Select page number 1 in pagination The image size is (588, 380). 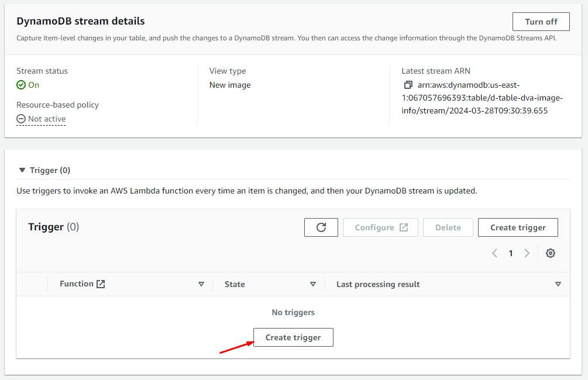click(x=511, y=253)
